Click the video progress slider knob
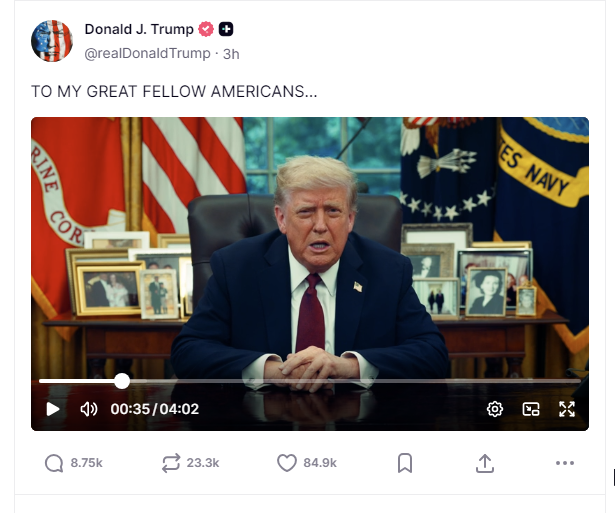Screen dimensions: 615x513 [x=122, y=381]
